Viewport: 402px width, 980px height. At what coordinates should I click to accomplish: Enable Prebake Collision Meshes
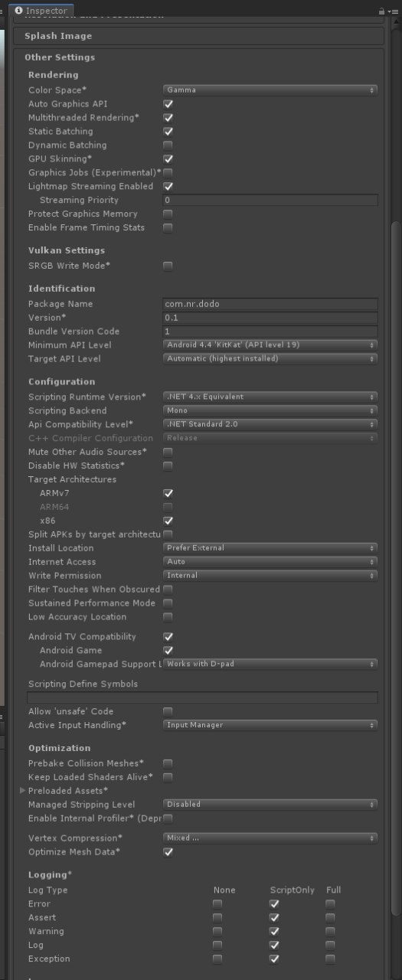(x=168, y=764)
